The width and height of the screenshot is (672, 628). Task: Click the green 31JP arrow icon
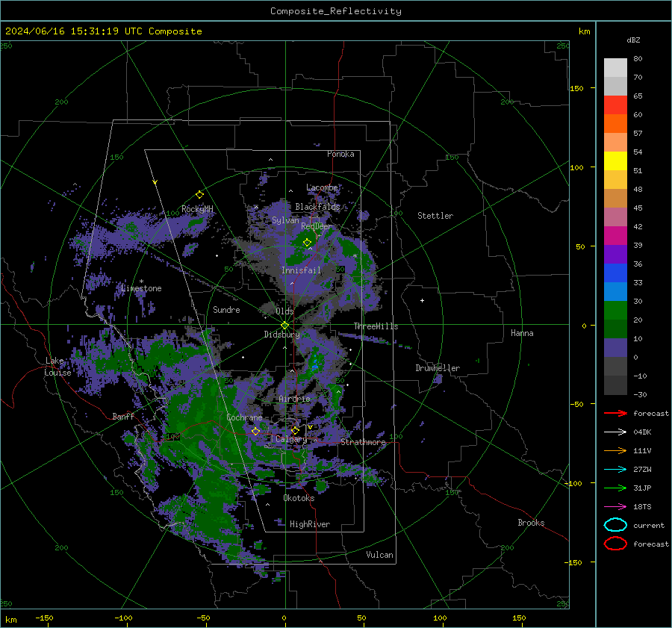click(615, 488)
